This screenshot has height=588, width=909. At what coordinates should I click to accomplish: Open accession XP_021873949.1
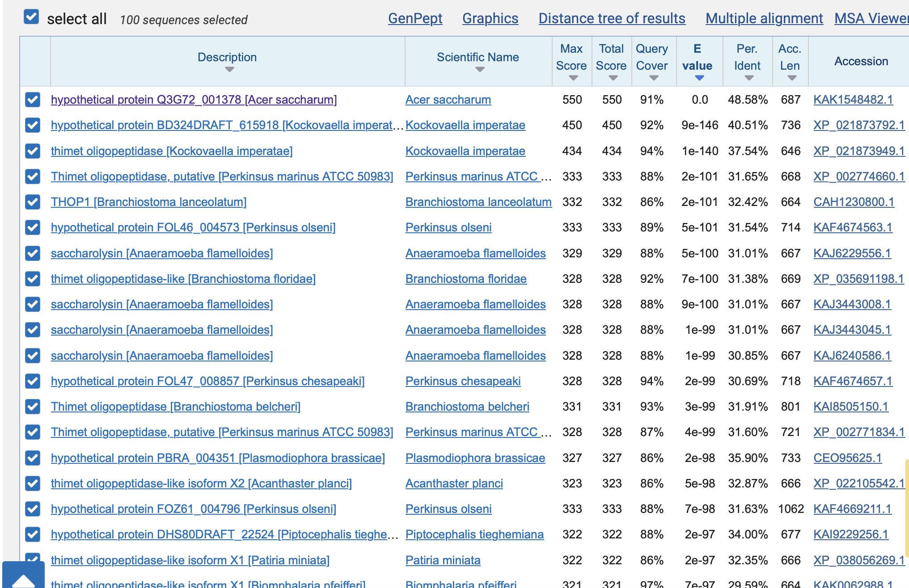coord(859,151)
